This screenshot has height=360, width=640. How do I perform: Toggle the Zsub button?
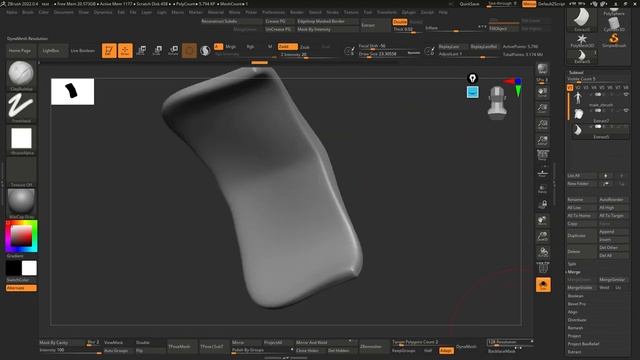(x=304, y=47)
